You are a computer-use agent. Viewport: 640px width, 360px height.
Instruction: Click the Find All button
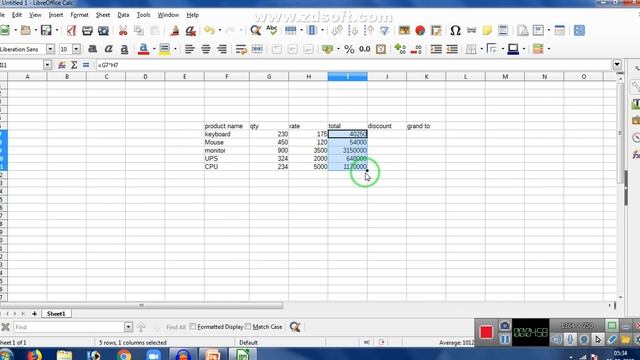[176, 327]
